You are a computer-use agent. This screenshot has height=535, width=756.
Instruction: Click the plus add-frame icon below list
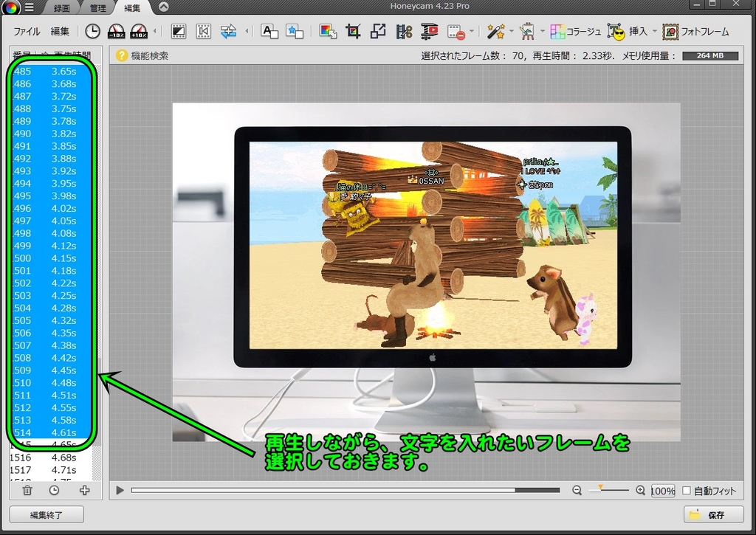(x=84, y=490)
